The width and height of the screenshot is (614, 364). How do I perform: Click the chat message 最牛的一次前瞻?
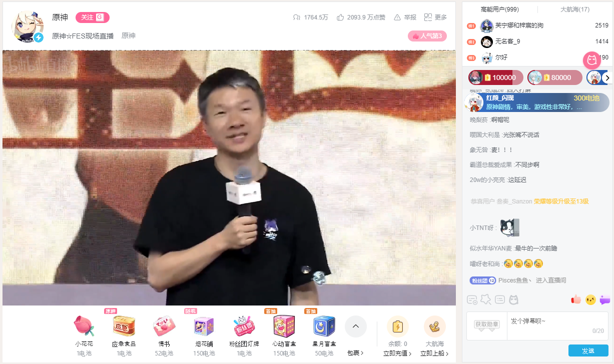pos(536,248)
